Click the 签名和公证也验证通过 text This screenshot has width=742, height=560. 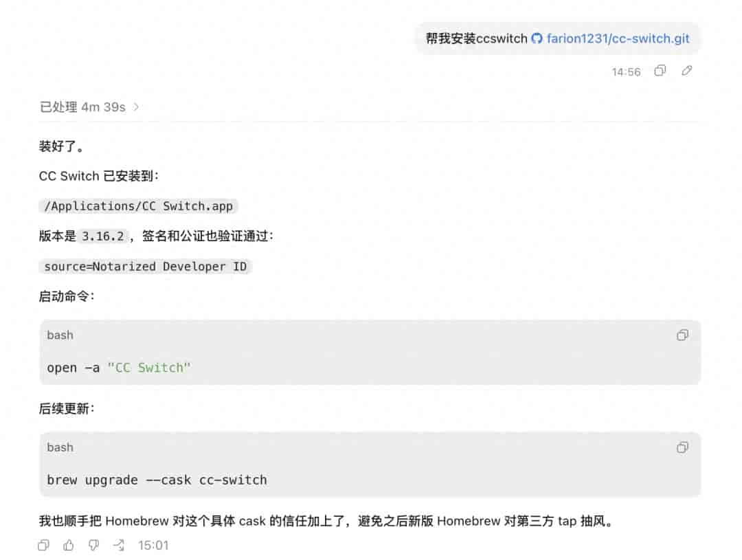coord(205,236)
